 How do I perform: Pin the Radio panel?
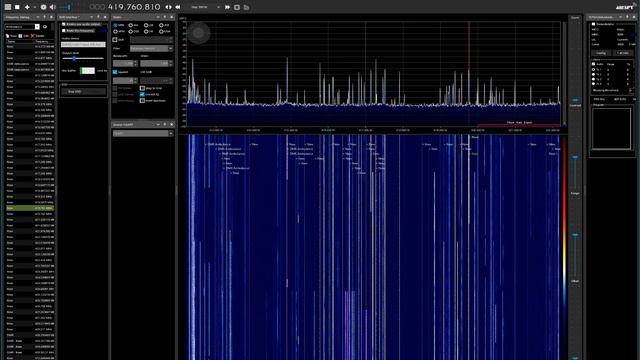pos(165,17)
